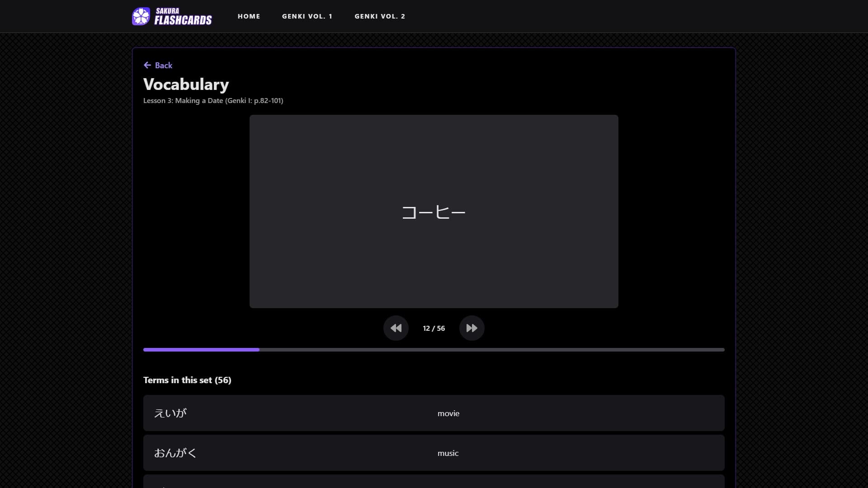Select the おんがく music term row
868x488 pixels.
pos(434,453)
